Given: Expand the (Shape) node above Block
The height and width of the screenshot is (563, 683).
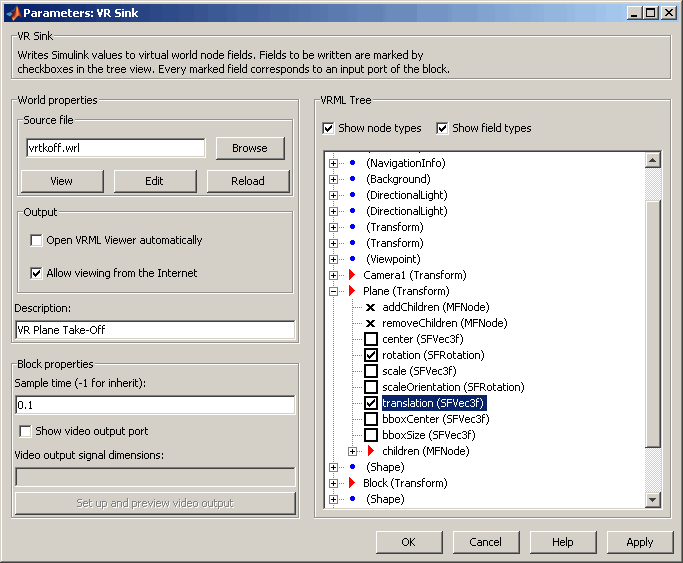Looking at the screenshot, I should pos(334,467).
